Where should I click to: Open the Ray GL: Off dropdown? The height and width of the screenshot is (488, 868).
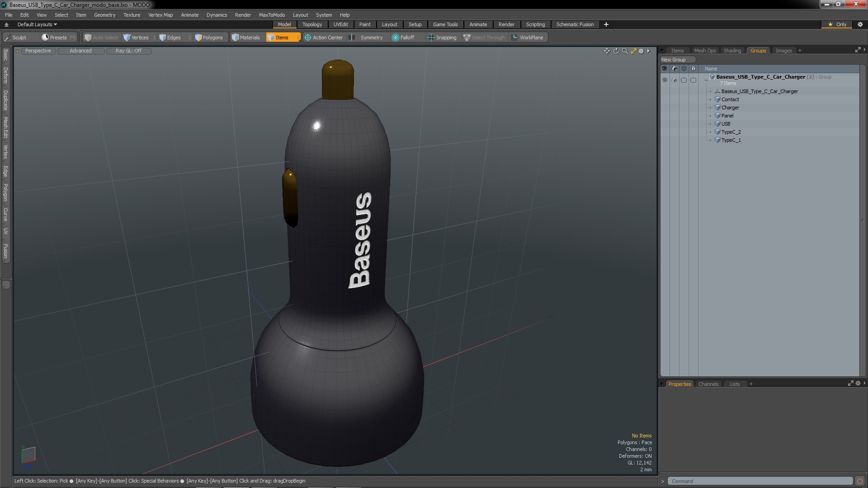128,51
